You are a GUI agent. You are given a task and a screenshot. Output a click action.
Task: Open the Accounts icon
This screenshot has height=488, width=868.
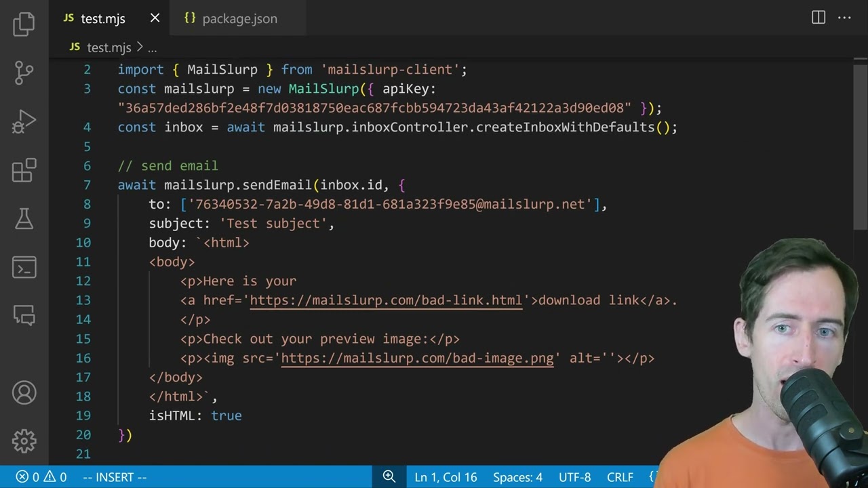(24, 392)
